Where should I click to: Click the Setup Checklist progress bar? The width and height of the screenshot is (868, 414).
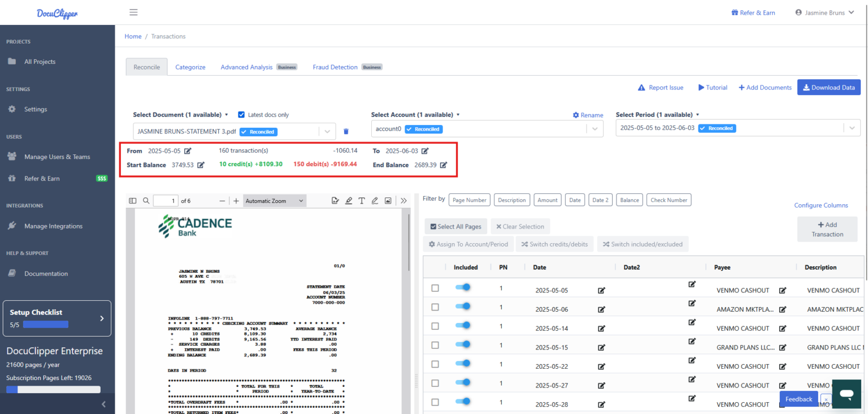(46, 324)
